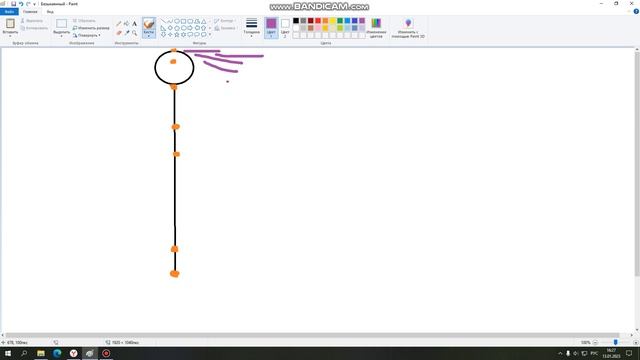The width and height of the screenshot is (640, 360).
Task: Open the line Size thickness dropdown
Action: 251,28
